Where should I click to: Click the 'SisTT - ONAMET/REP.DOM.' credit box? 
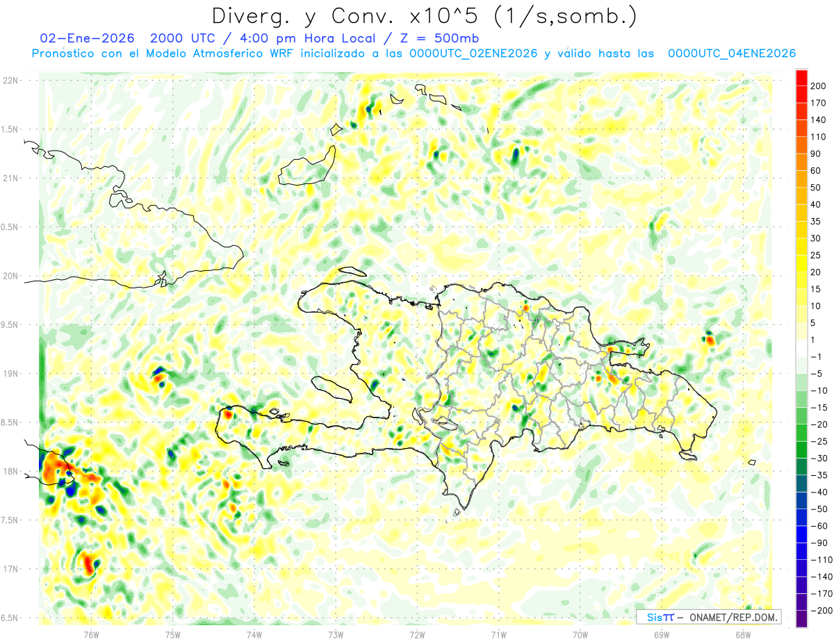point(708,617)
